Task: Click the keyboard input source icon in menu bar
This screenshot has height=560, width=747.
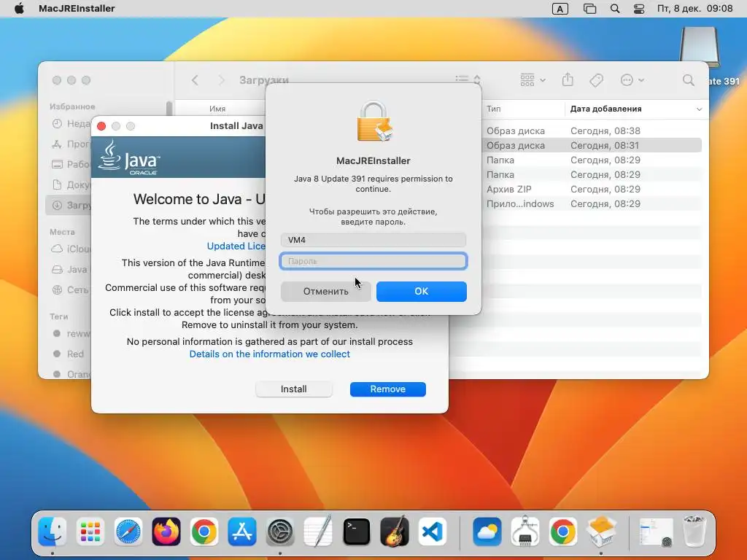Action: [560, 9]
